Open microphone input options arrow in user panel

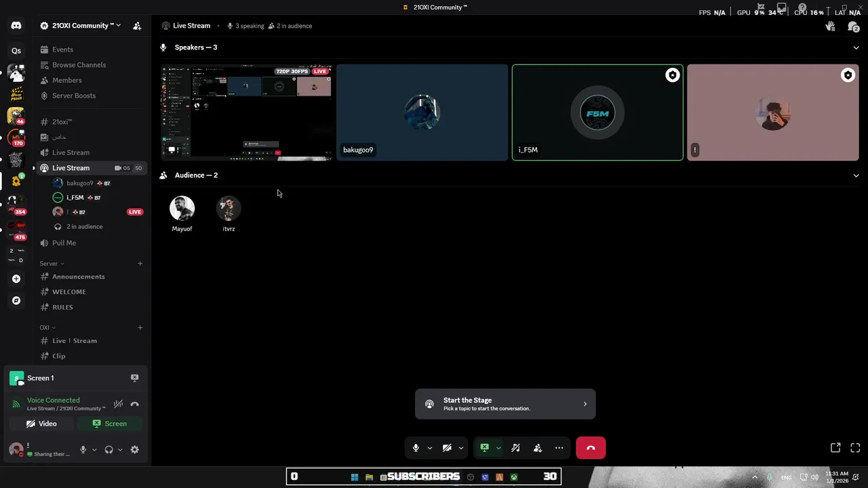pos(94,449)
